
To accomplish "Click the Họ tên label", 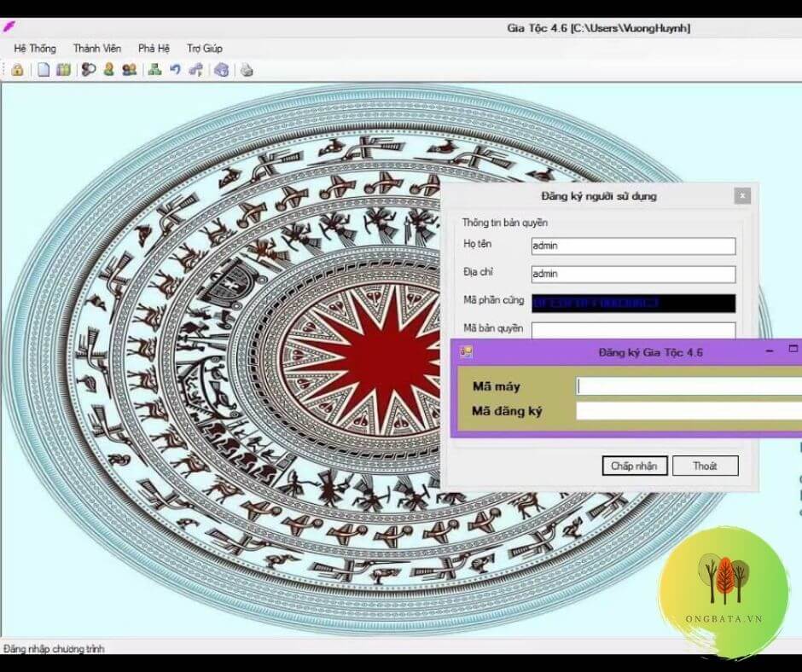I will pyautogui.click(x=477, y=244).
